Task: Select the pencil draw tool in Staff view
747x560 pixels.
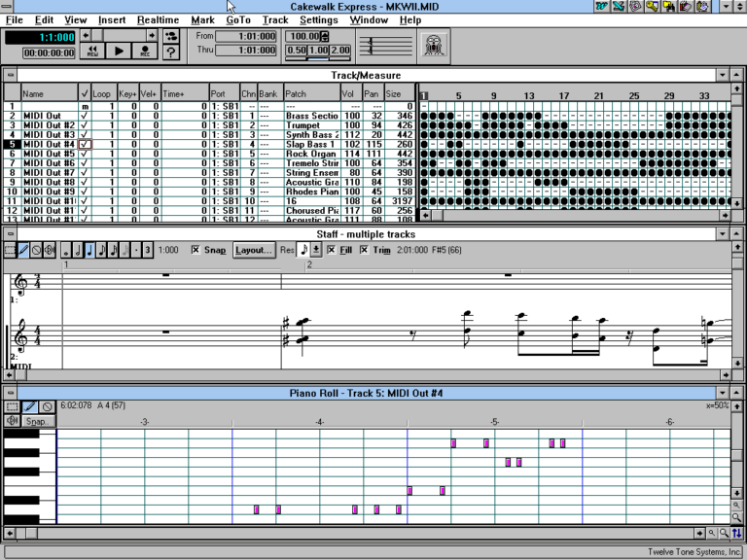Action: point(23,250)
